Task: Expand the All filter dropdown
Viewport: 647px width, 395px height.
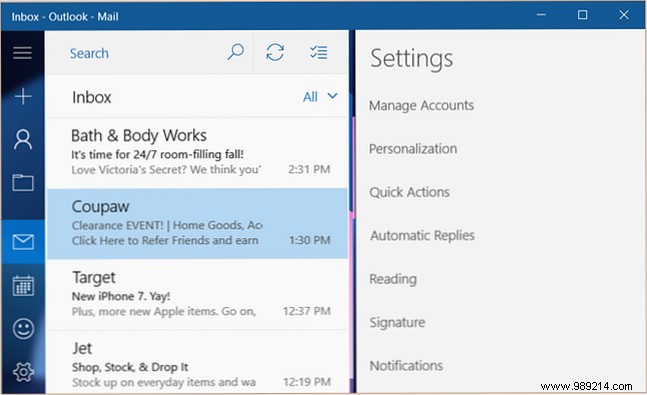Action: tap(320, 97)
